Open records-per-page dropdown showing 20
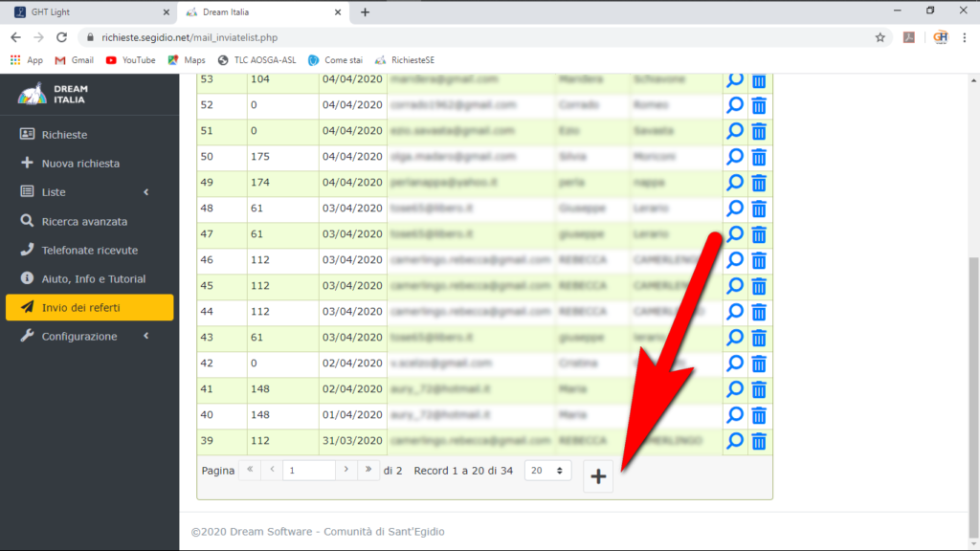 pyautogui.click(x=548, y=471)
